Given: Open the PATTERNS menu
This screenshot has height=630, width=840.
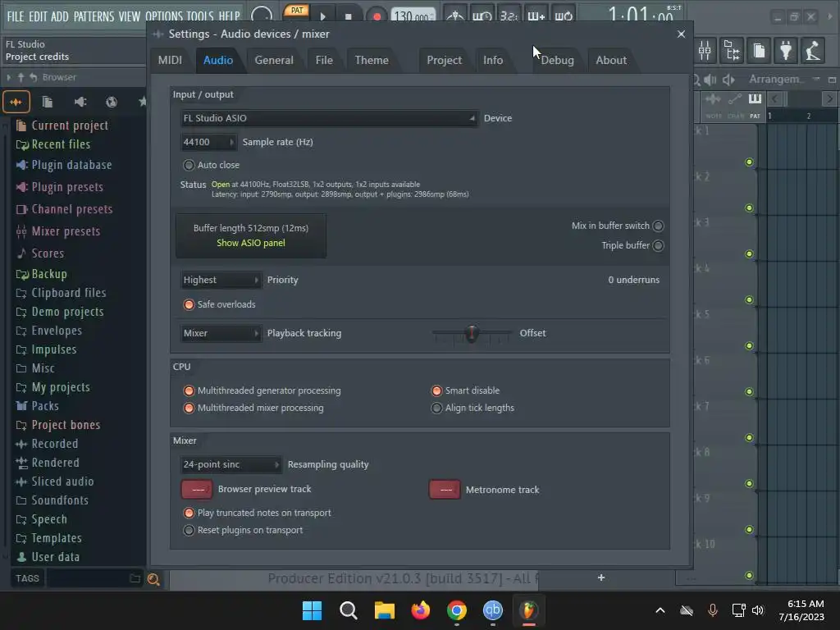Looking at the screenshot, I should tap(94, 16).
